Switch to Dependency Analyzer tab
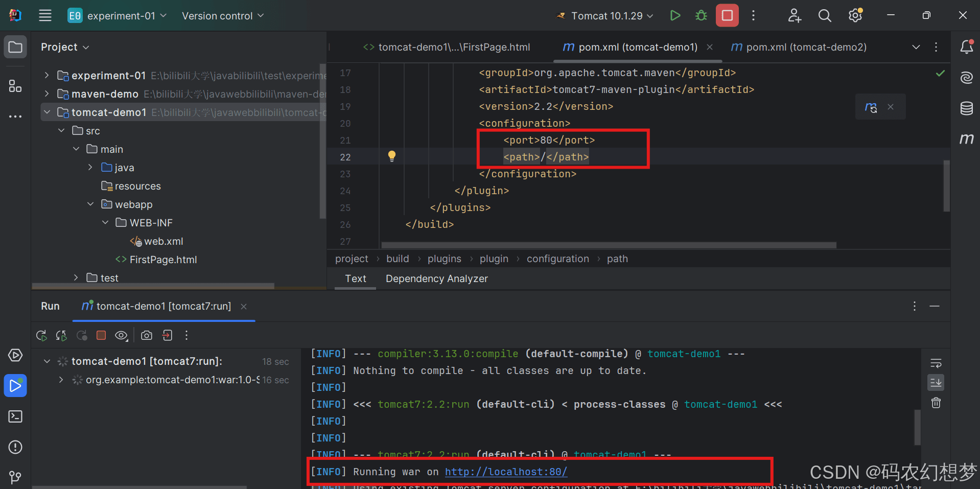Image resolution: width=980 pixels, height=489 pixels. click(436, 278)
